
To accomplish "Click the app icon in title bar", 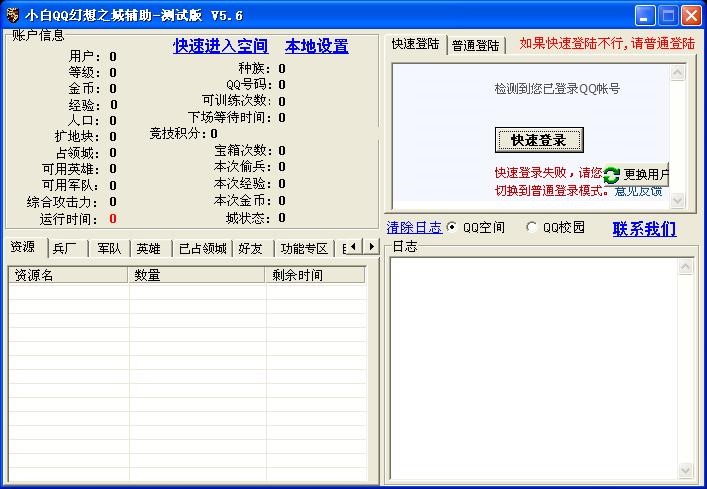I will coord(12,15).
